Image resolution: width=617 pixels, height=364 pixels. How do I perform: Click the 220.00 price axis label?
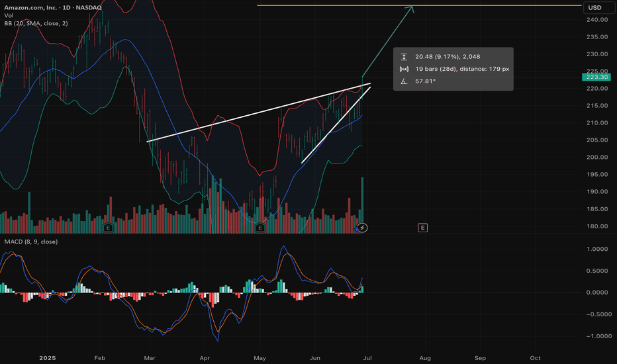(x=597, y=89)
